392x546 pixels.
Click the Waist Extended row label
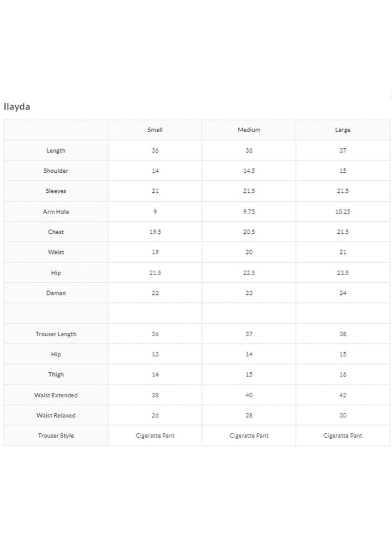click(x=56, y=395)
